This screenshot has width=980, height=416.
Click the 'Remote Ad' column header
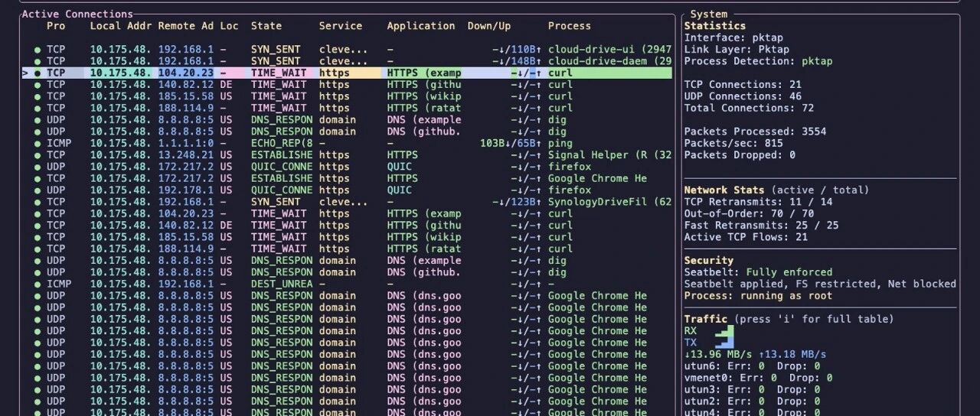pyautogui.click(x=186, y=26)
